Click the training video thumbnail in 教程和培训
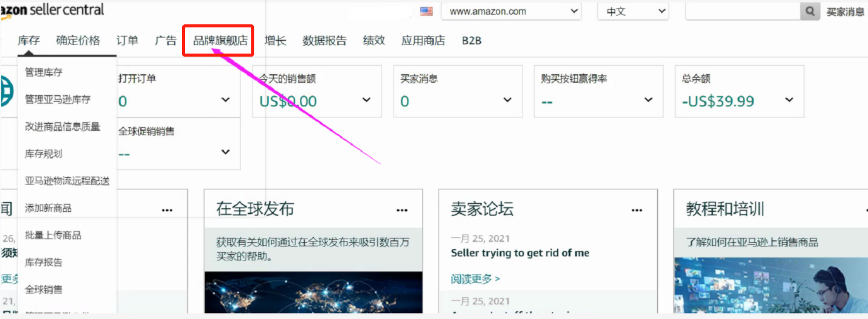 (771, 285)
